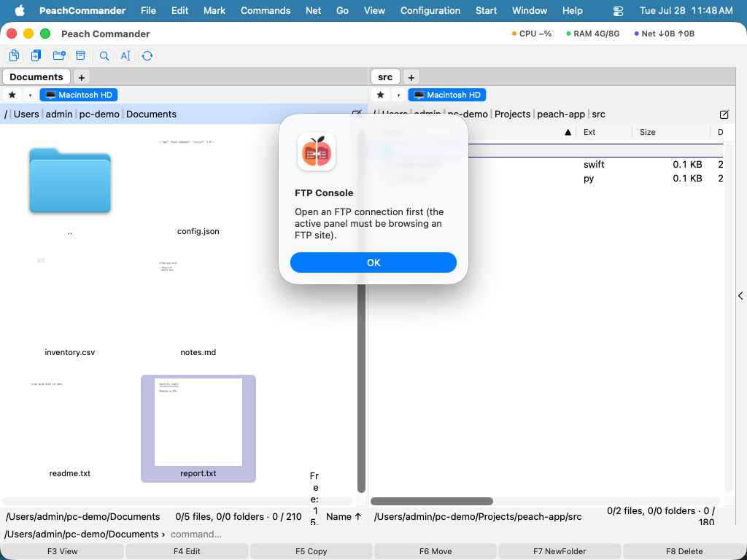Click the F8 Delete button

tap(684, 551)
